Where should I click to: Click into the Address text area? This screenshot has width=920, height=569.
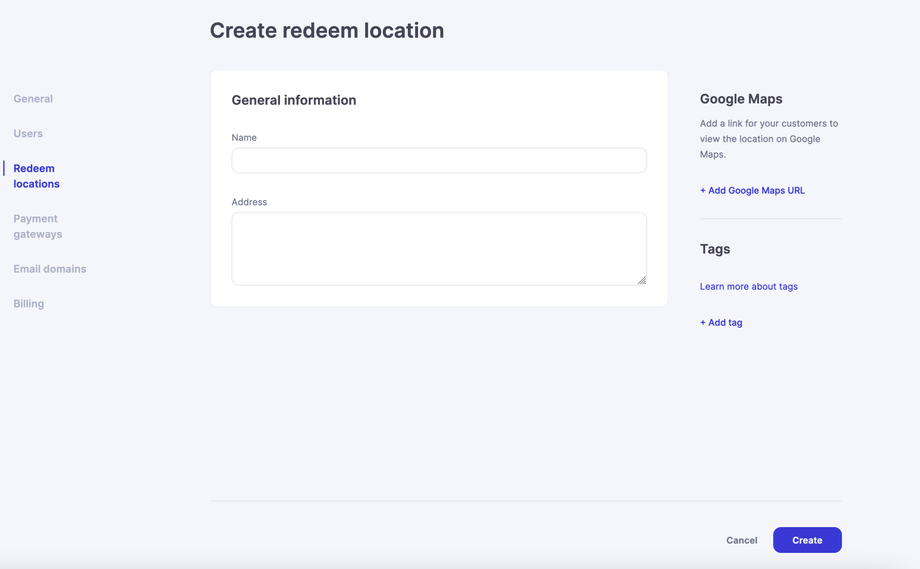tap(439, 248)
